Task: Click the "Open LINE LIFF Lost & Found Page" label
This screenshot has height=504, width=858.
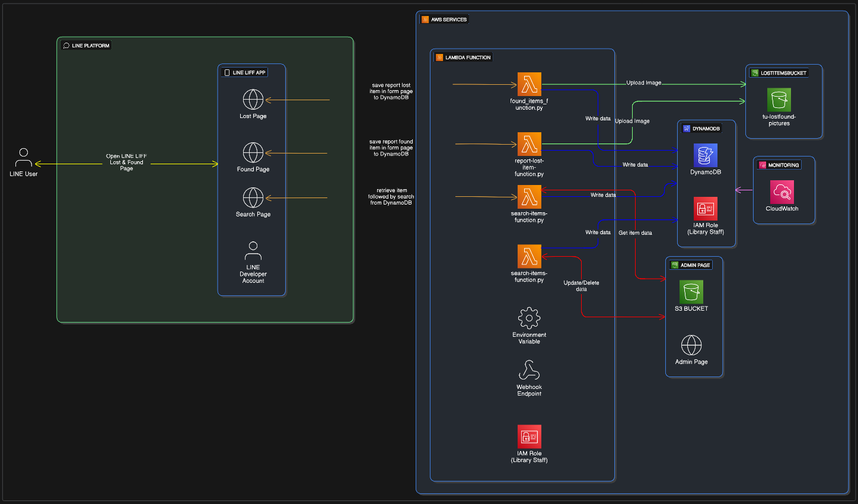Action: point(126,162)
